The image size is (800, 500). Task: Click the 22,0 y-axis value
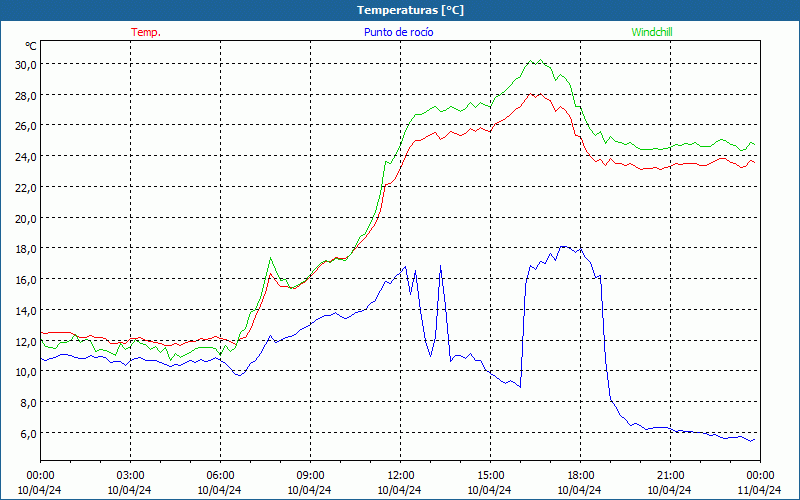[25, 187]
